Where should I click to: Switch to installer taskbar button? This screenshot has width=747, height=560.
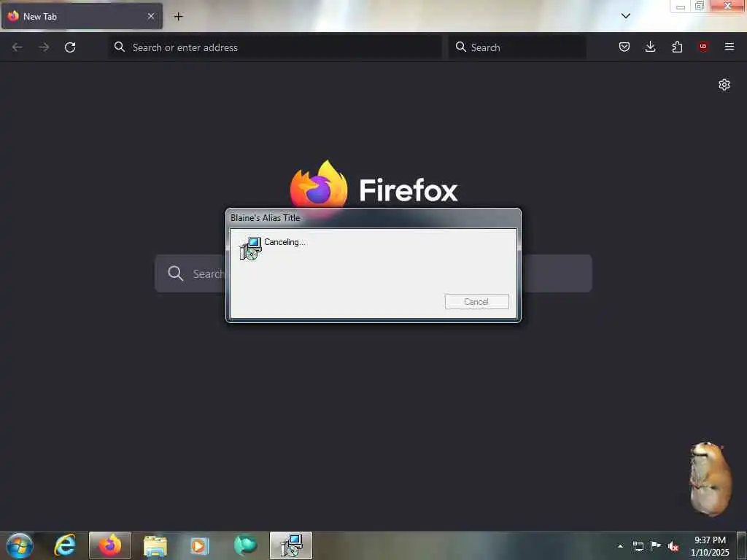point(291,545)
